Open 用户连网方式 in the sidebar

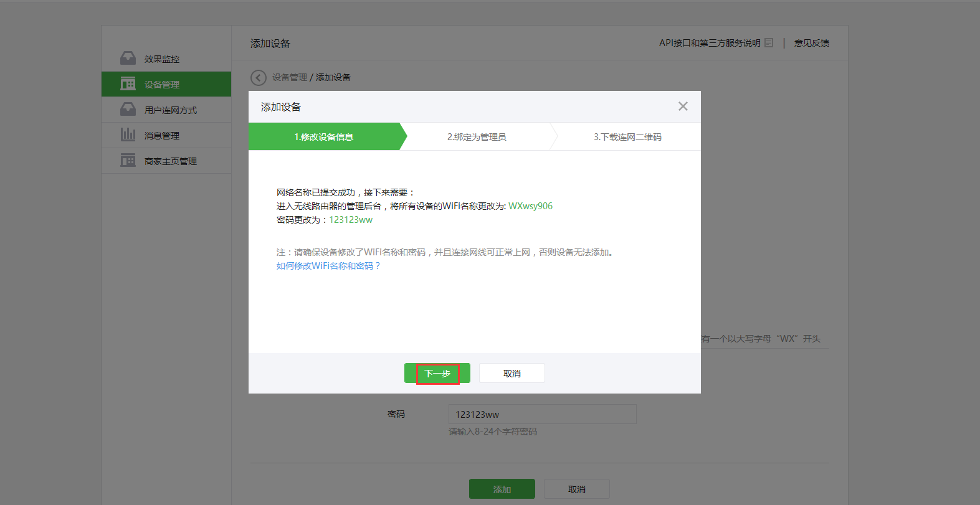(x=166, y=110)
